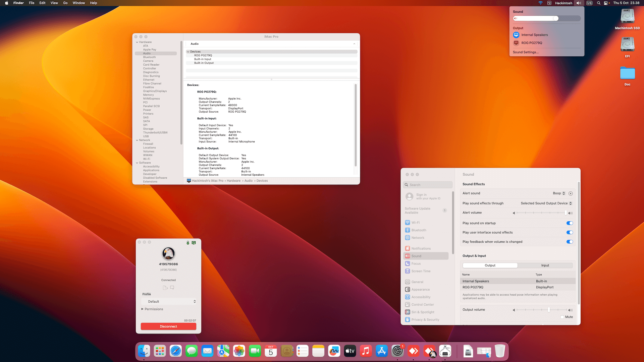The height and width of the screenshot is (362, 644).
Task: Click the green monitor icon in the remote session window
Action: pyautogui.click(x=194, y=243)
